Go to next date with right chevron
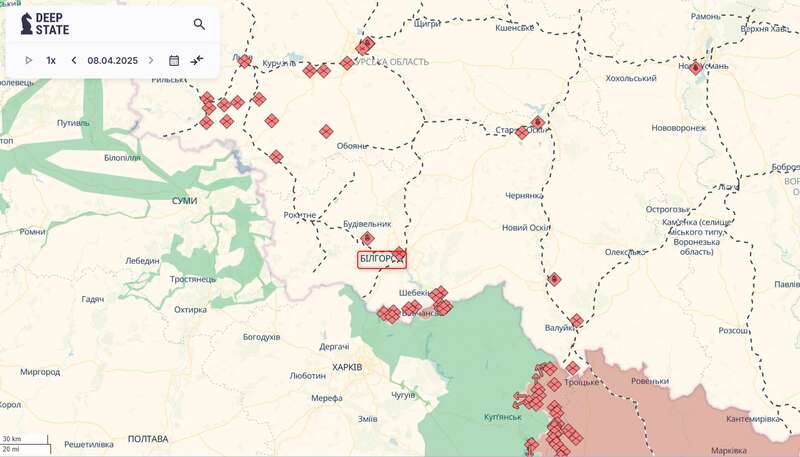Viewport: 800px width, 457px height. (x=151, y=60)
